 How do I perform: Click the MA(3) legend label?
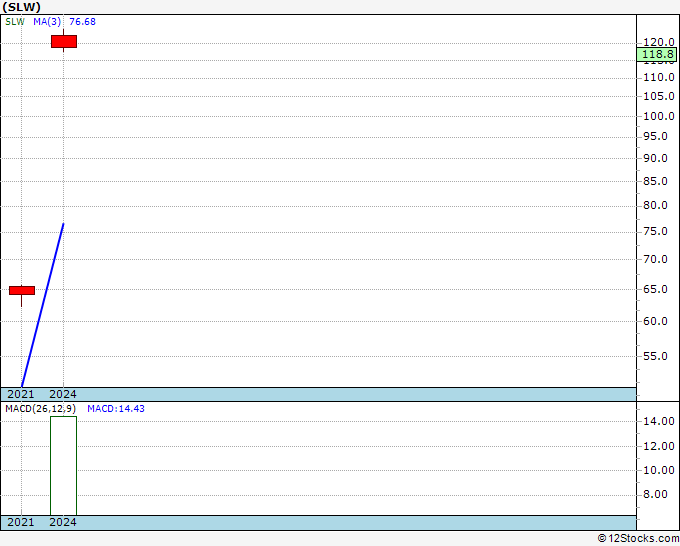(x=47, y=22)
